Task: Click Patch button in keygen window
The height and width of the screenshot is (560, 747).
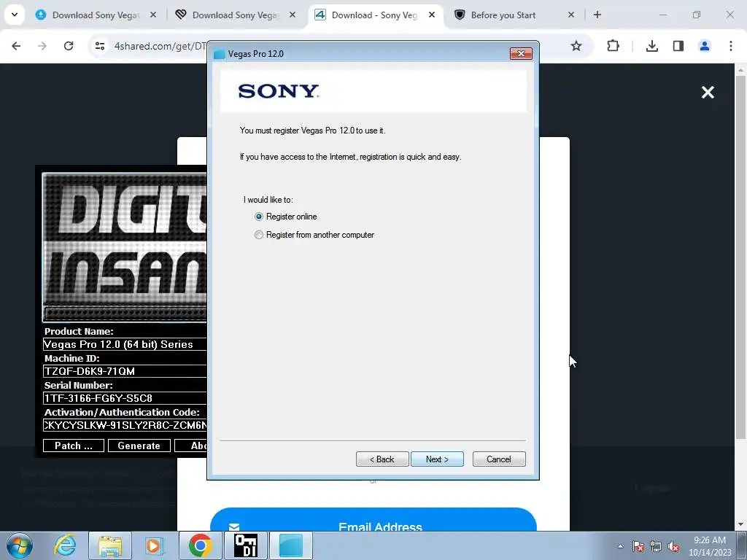Action: tap(74, 446)
